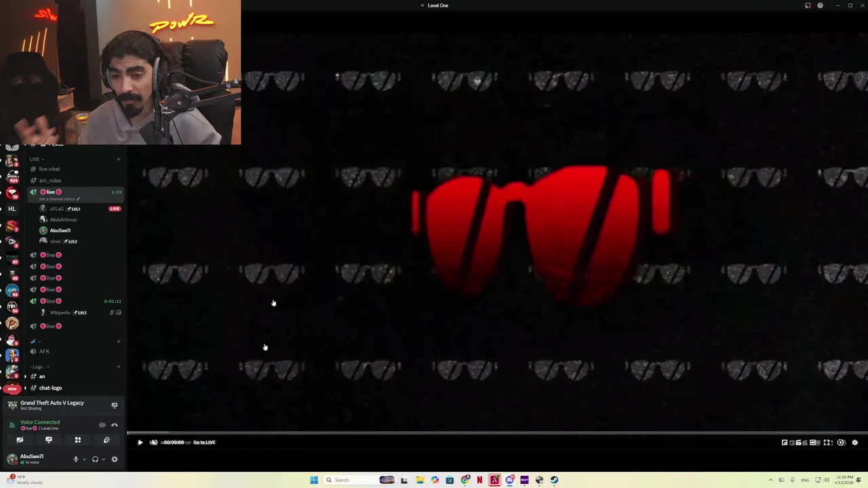Mute microphone in the user panel

coord(76,459)
